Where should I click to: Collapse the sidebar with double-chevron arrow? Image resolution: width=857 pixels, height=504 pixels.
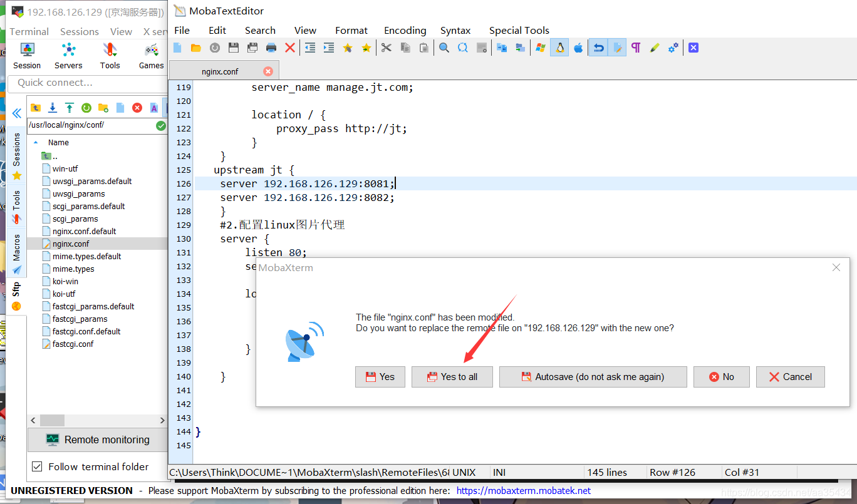pyautogui.click(x=17, y=113)
